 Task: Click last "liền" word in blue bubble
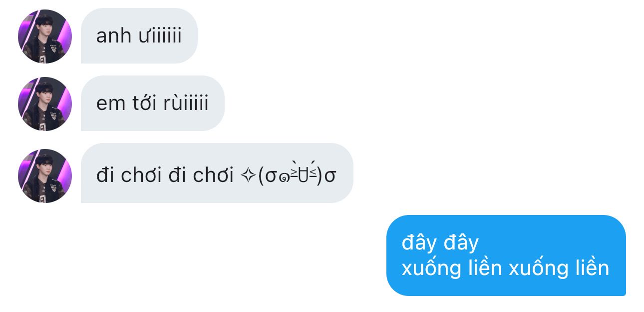(590, 268)
